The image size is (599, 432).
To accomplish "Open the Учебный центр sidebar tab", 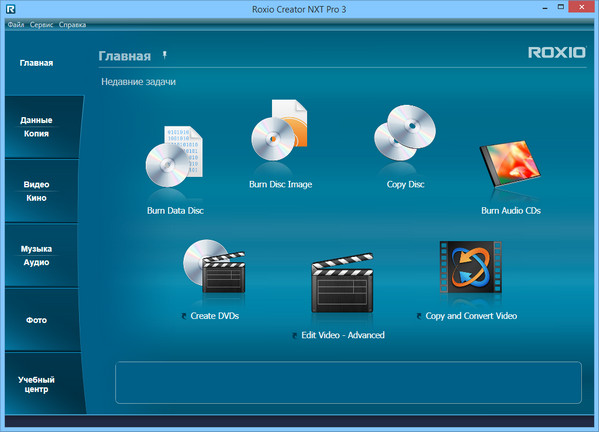I will point(44,383).
